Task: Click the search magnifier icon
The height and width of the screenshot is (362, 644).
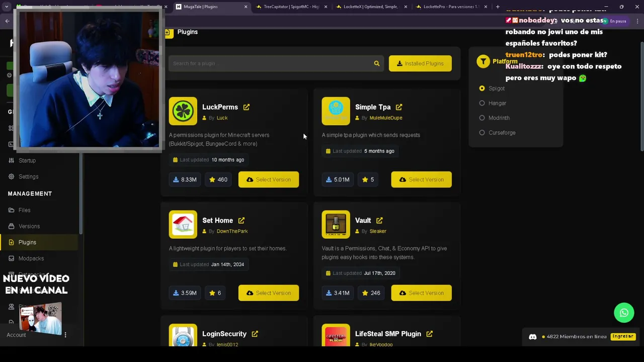Action: (x=376, y=63)
